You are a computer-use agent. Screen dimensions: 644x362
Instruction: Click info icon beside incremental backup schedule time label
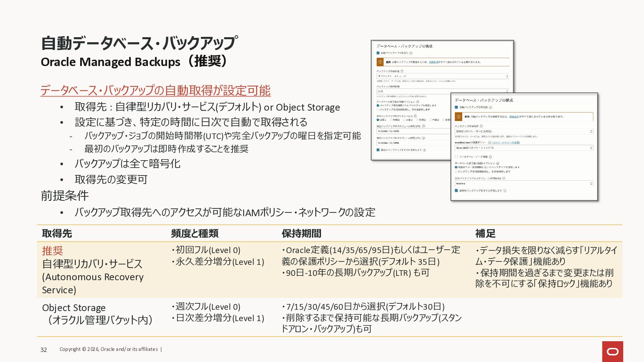click(x=424, y=138)
